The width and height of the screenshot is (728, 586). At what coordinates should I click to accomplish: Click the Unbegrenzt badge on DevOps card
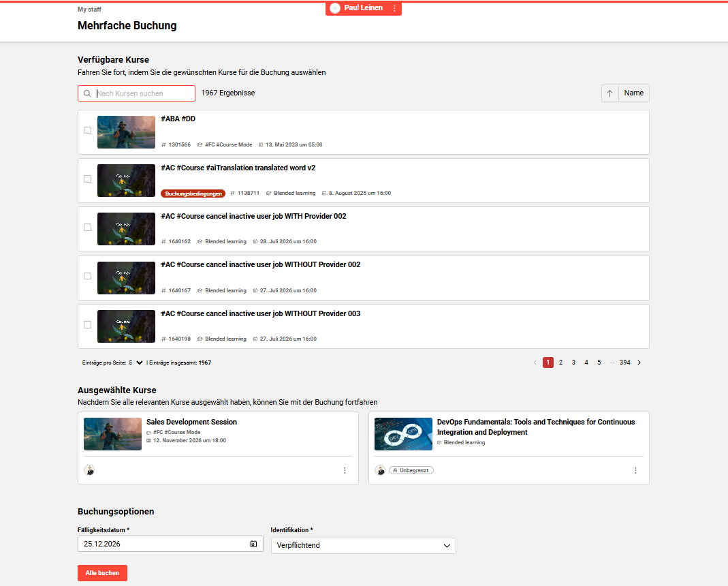click(x=411, y=470)
